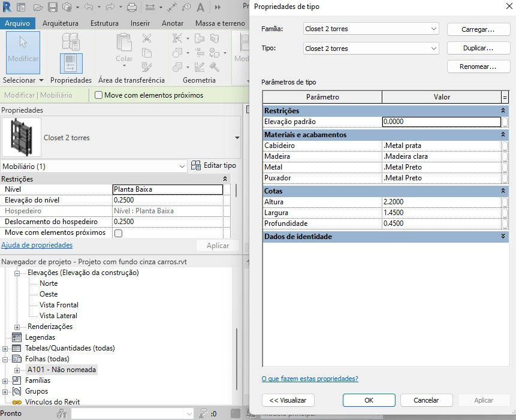Click the Colar clipboard icon
516x420 pixels.
(x=124, y=42)
